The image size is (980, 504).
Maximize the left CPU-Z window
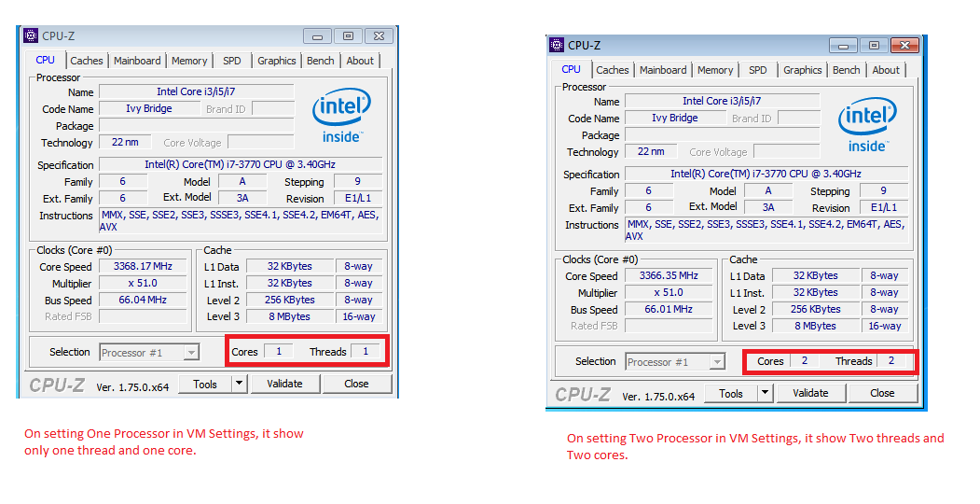click(x=348, y=36)
